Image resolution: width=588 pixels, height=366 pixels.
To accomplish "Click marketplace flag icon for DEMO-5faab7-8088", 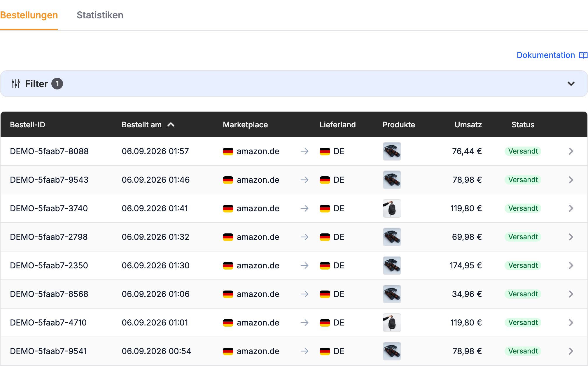I will (228, 152).
